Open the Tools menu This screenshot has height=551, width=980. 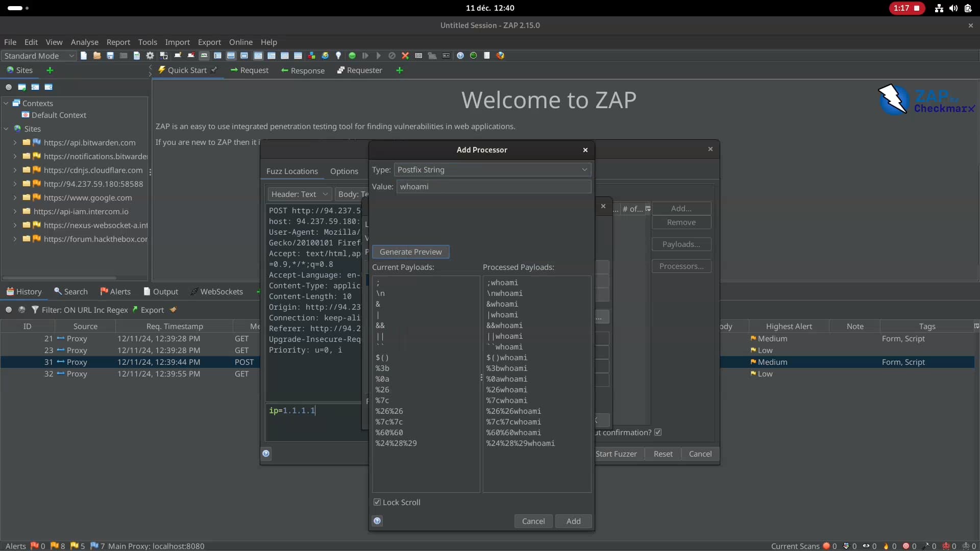coord(148,42)
